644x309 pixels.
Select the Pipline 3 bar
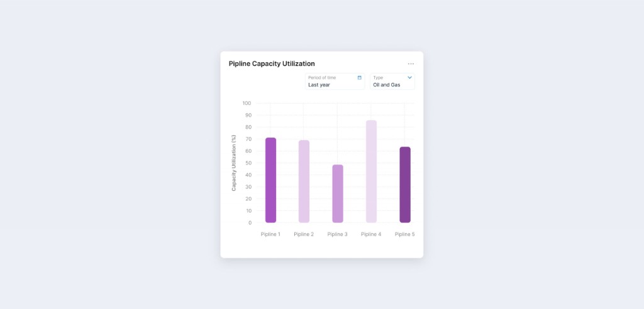(x=338, y=193)
